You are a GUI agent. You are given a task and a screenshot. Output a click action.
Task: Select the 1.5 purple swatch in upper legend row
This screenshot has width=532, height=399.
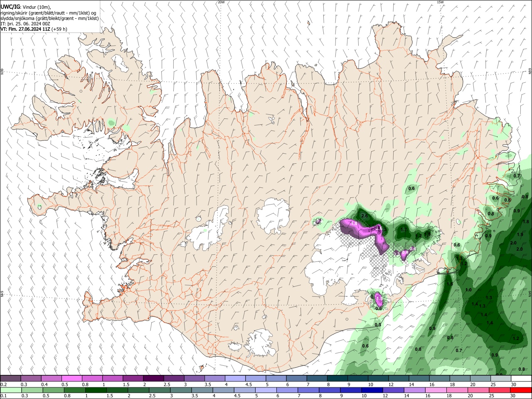tap(133, 378)
